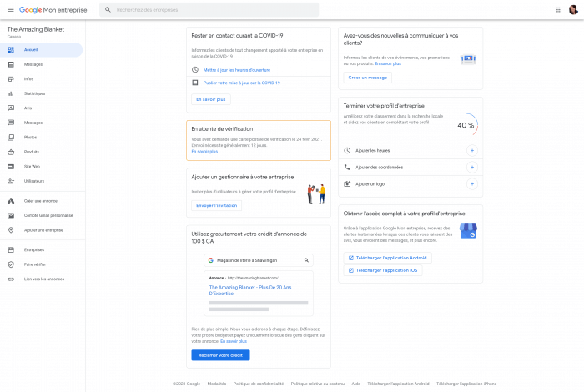
Task: Click footer Télécharger l'application Android link
Action: coord(398,384)
